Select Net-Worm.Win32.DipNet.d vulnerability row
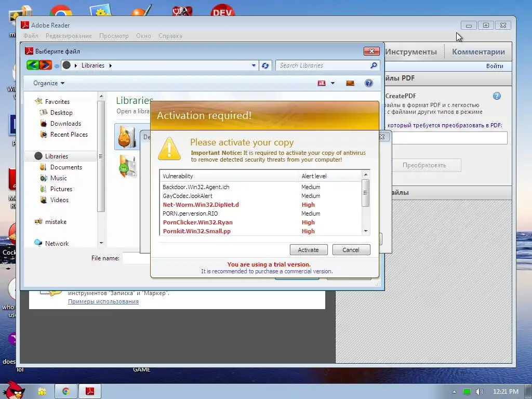 click(x=260, y=205)
